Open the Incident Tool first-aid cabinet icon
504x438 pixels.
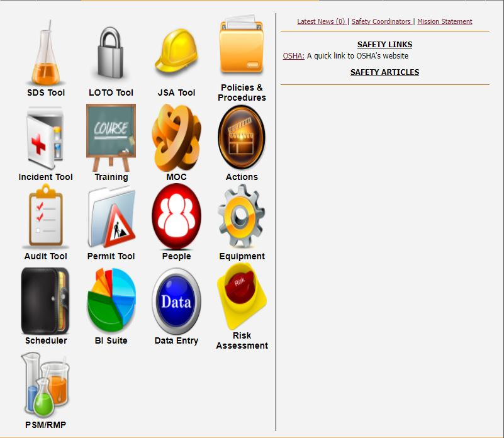tap(46, 138)
